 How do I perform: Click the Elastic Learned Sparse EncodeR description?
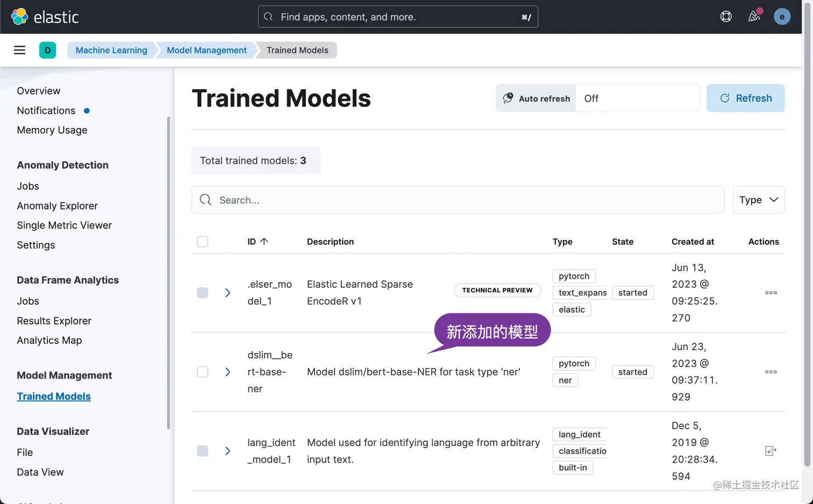(x=360, y=293)
